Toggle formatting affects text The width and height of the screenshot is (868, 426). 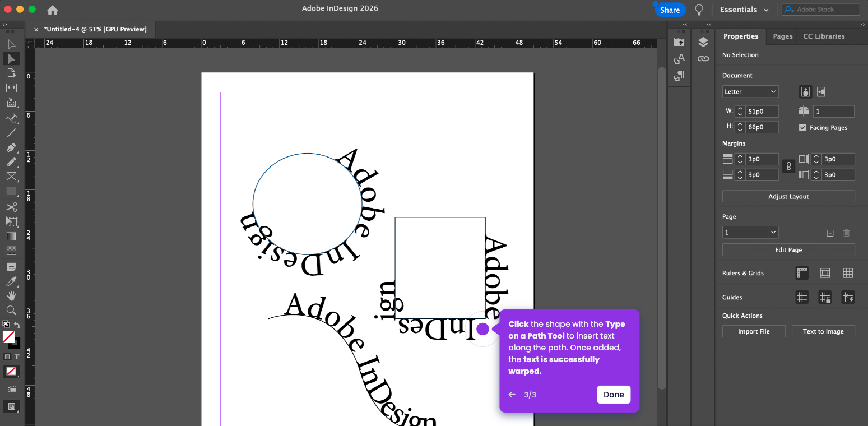17,356
